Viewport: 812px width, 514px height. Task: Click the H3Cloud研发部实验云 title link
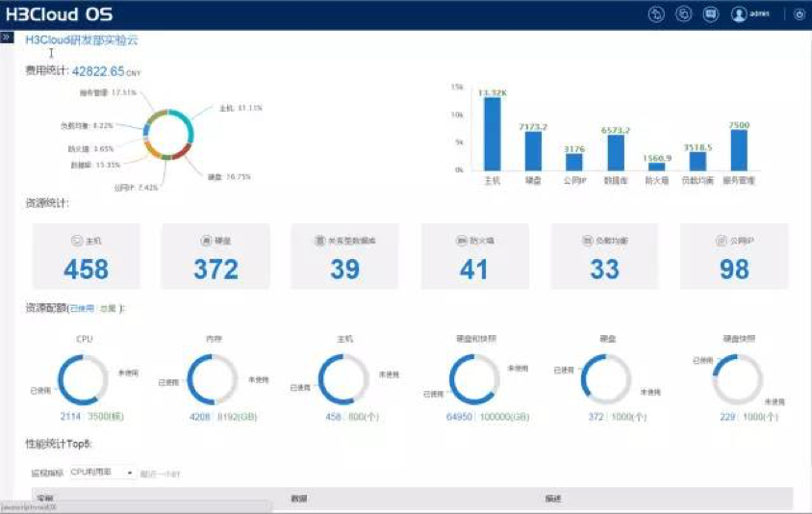click(82, 40)
